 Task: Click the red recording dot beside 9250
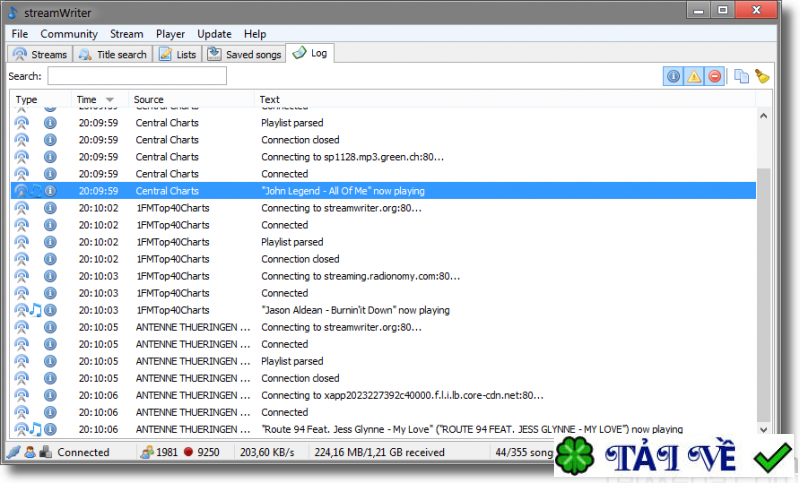coord(188,452)
